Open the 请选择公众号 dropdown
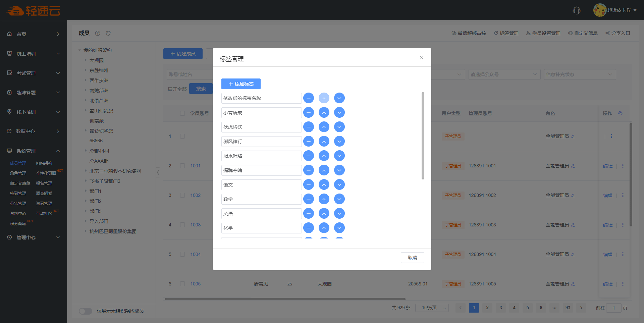 point(504,74)
